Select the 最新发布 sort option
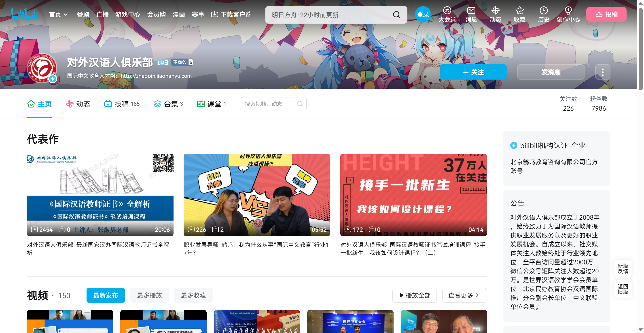 106,295
